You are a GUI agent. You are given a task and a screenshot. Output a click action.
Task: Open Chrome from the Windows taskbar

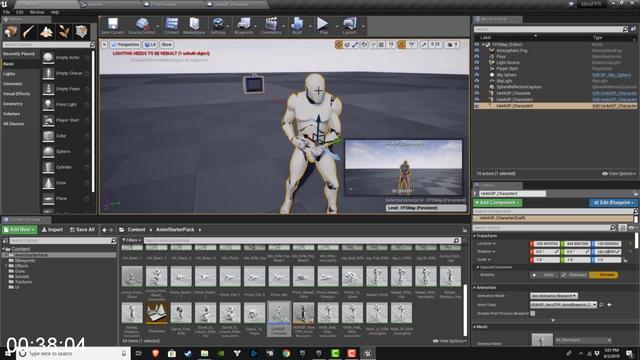286,353
